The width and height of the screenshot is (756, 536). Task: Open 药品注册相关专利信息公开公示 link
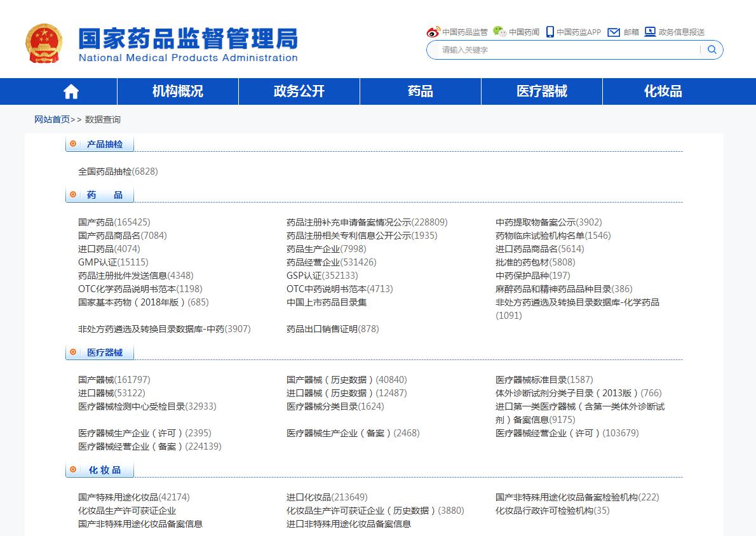362,236
